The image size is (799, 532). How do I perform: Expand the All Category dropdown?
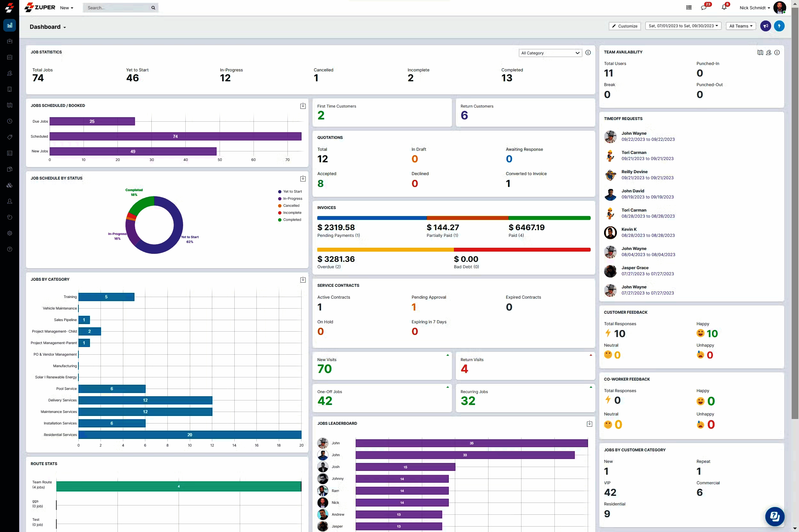550,53
